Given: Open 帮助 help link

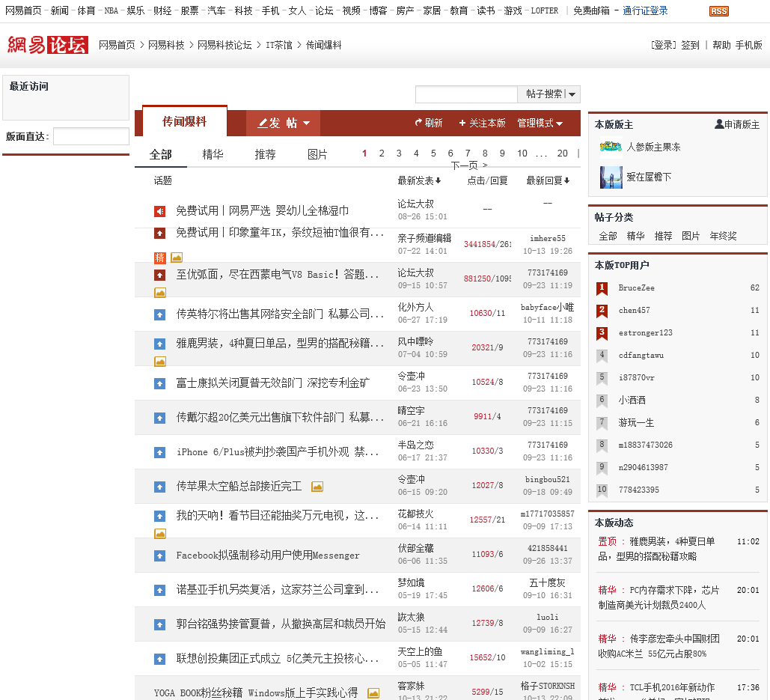Looking at the screenshot, I should [721, 45].
